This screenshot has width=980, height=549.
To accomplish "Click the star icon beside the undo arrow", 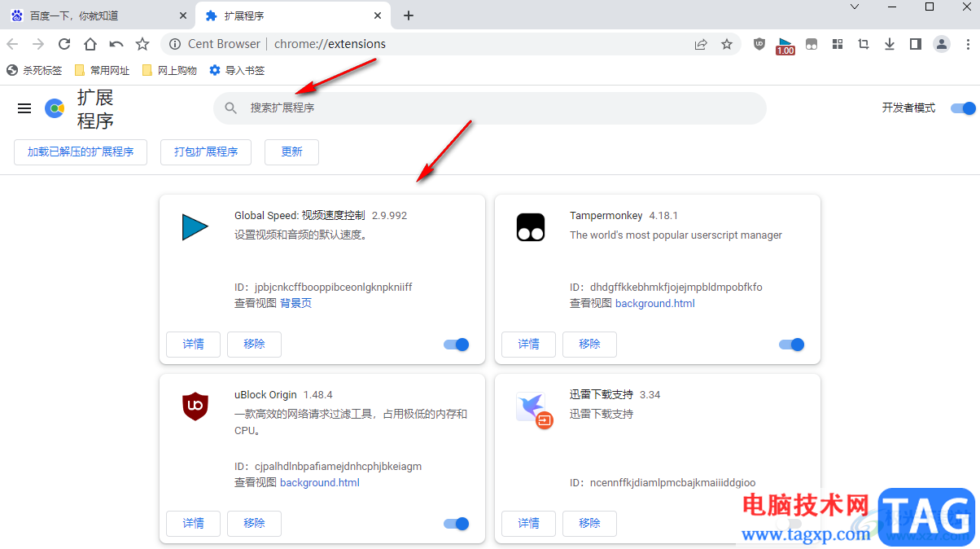I will [x=142, y=44].
